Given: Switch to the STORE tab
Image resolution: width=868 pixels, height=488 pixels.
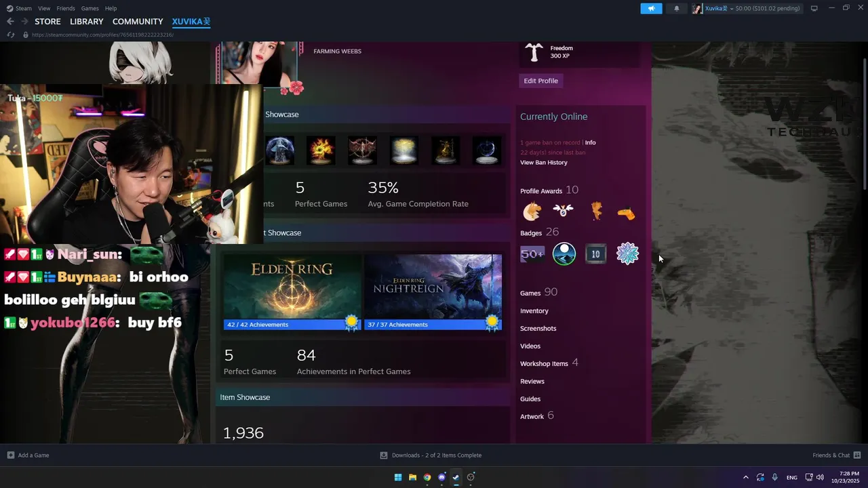Looking at the screenshot, I should (x=47, y=22).
